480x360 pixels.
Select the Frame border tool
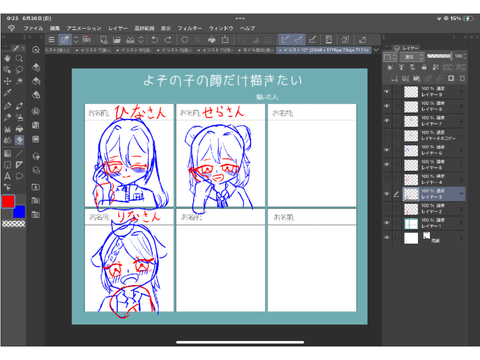(7, 165)
